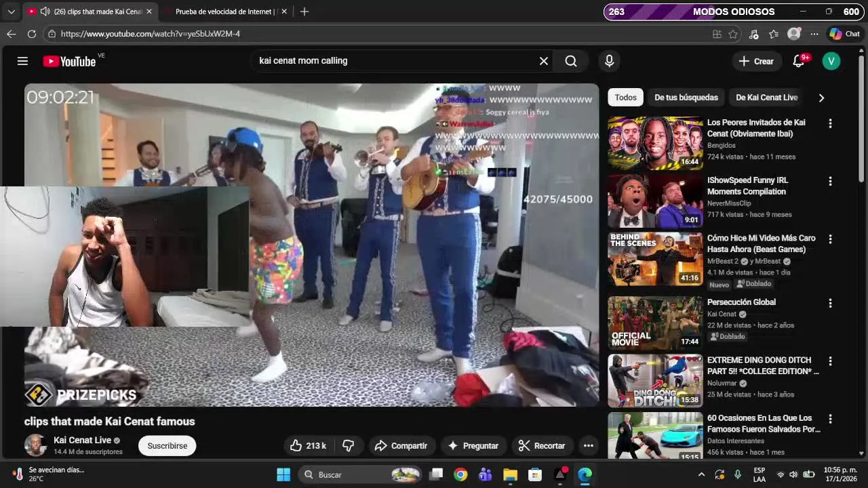Show next filter chips with arrow
Screen dimensions: 868x488
pyautogui.click(x=821, y=98)
